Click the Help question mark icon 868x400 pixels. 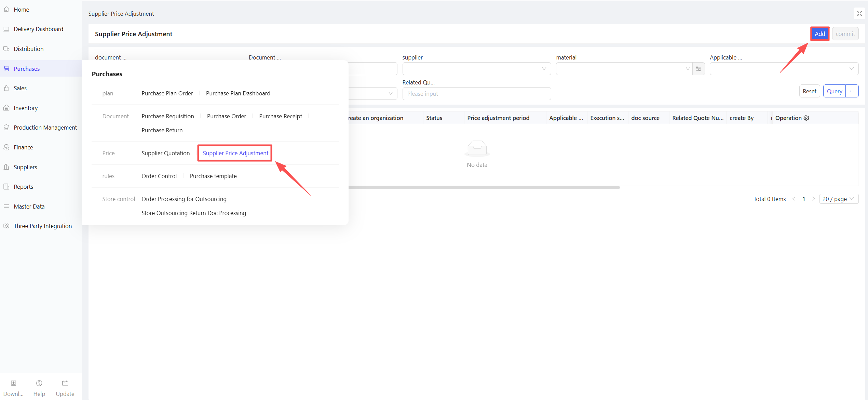click(x=39, y=383)
